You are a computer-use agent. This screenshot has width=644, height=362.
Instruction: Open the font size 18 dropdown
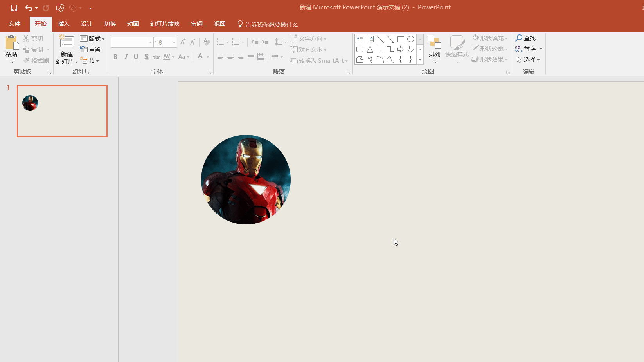coord(174,42)
